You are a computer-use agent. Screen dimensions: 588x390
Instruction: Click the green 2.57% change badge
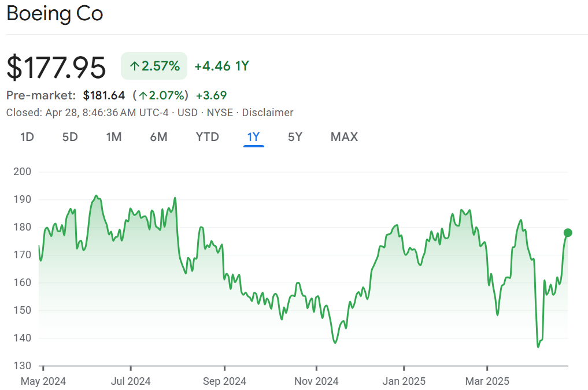154,66
